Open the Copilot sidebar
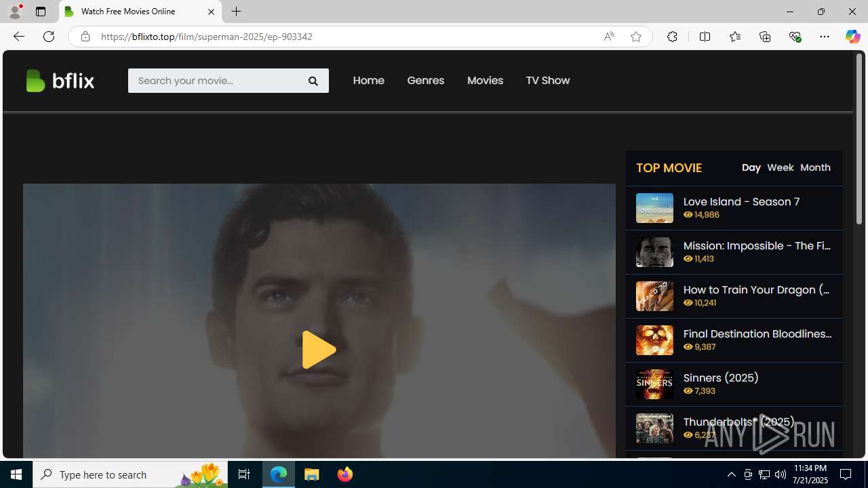The width and height of the screenshot is (868, 488). click(x=852, y=37)
